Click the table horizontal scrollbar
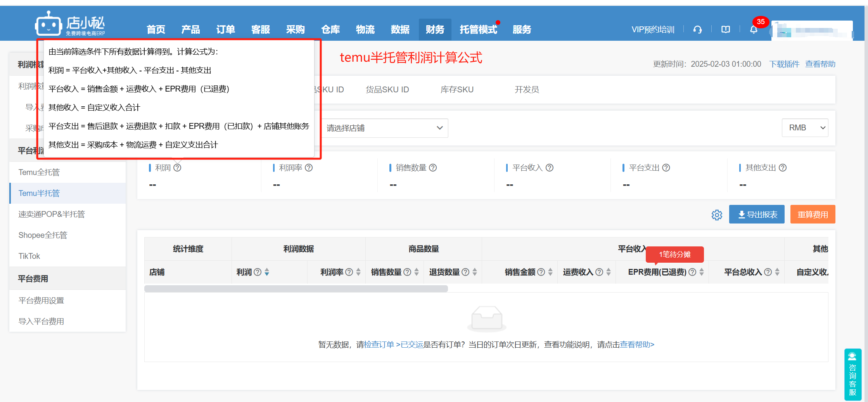 click(296, 289)
